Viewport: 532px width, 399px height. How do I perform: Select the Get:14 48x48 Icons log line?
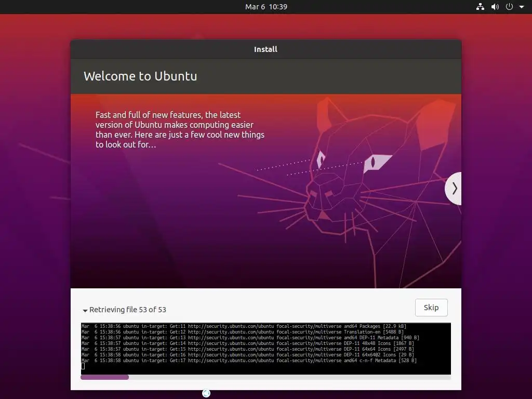point(248,343)
